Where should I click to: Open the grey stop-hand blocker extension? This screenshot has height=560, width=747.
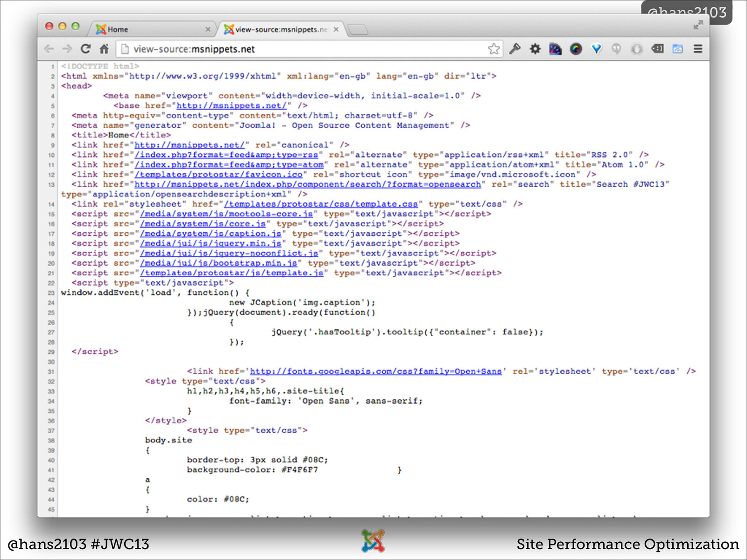(x=637, y=49)
